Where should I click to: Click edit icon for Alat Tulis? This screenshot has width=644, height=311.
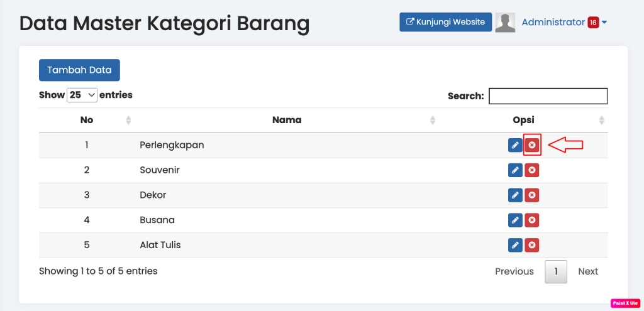pos(515,245)
